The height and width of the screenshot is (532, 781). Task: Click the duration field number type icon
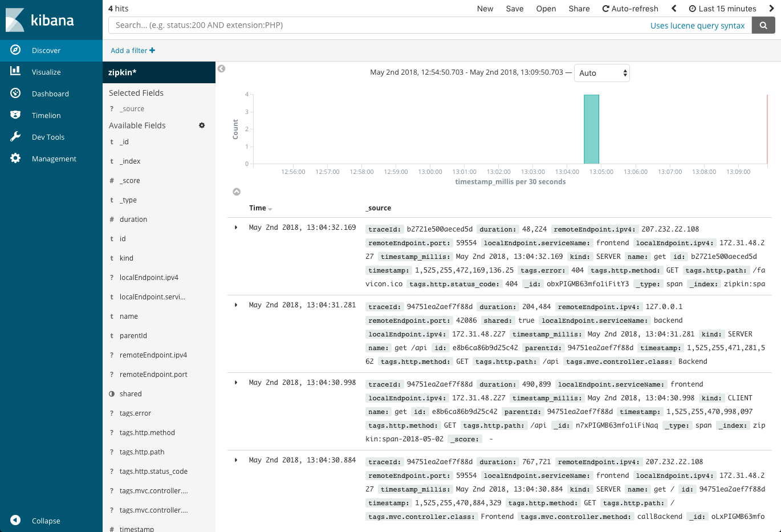112,220
